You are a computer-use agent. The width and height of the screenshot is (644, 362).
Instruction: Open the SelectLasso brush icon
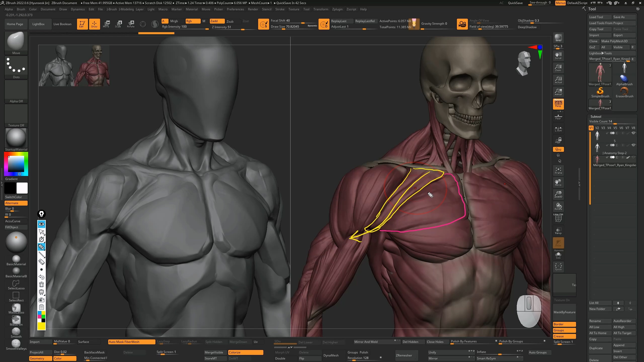click(16, 285)
